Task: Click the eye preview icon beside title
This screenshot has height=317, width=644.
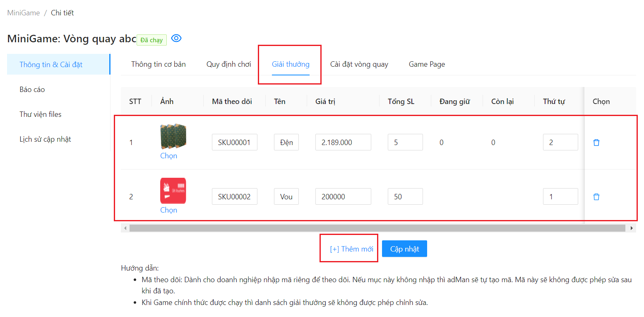Action: [x=176, y=39]
